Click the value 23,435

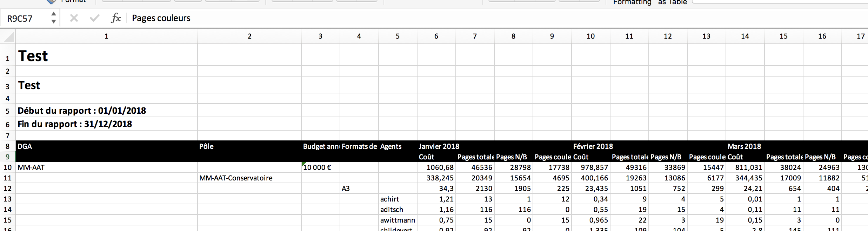coord(591,189)
